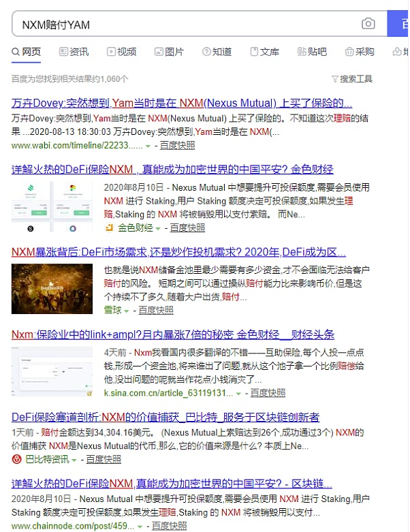Click the blue Baidu search button
The height and width of the screenshot is (532, 410).
398,24
